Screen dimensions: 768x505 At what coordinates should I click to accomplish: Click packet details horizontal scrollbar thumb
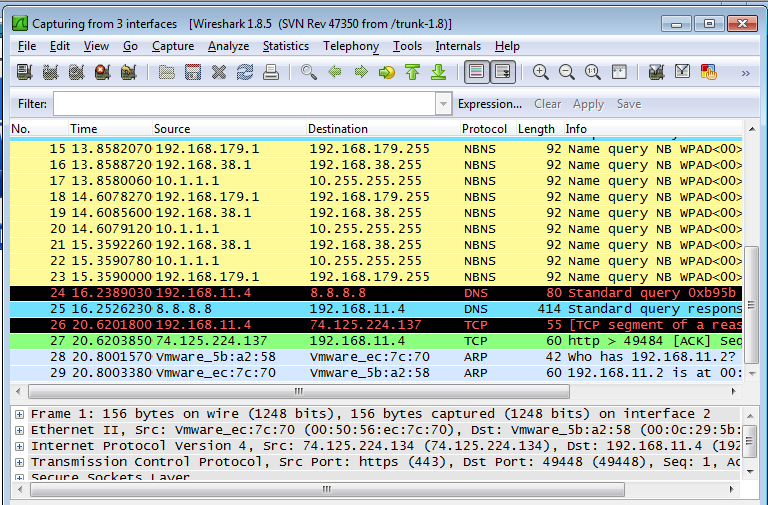tap(327, 489)
